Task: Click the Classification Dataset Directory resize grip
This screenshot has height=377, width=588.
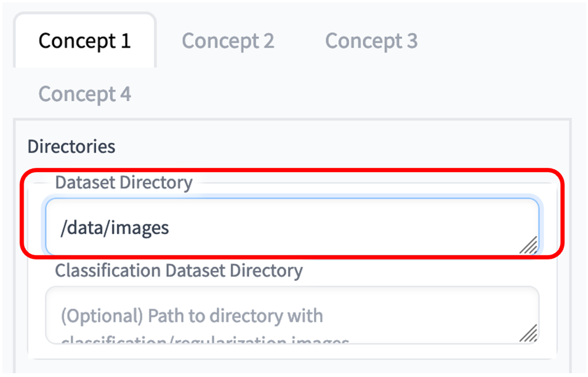Action: pyautogui.click(x=528, y=332)
